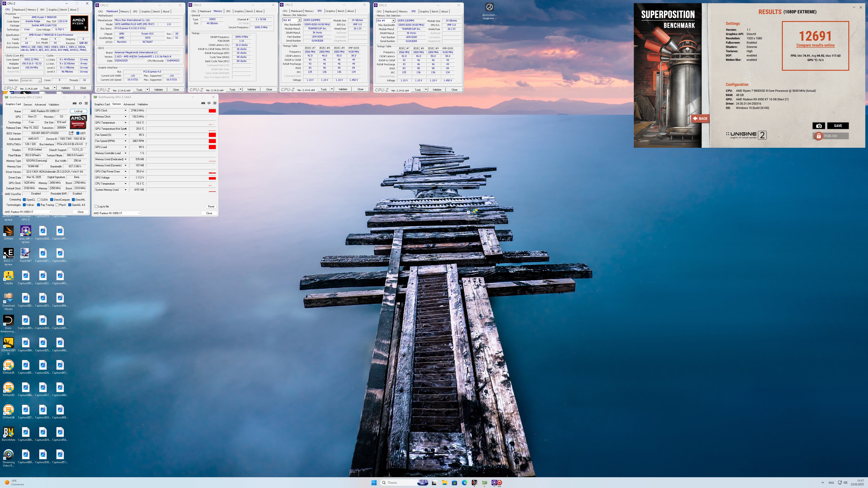Open the Streaming Video Recorder desktop icon
The width and height of the screenshot is (868, 488).
8,458
